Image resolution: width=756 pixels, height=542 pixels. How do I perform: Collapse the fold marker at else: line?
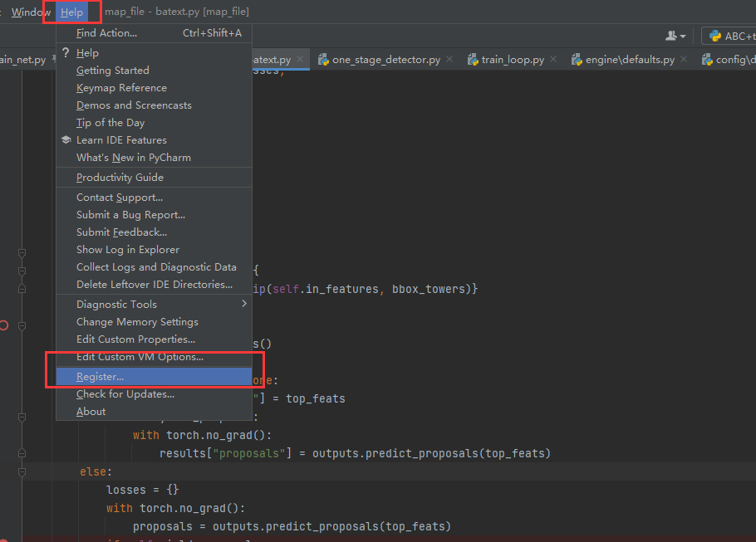22,471
